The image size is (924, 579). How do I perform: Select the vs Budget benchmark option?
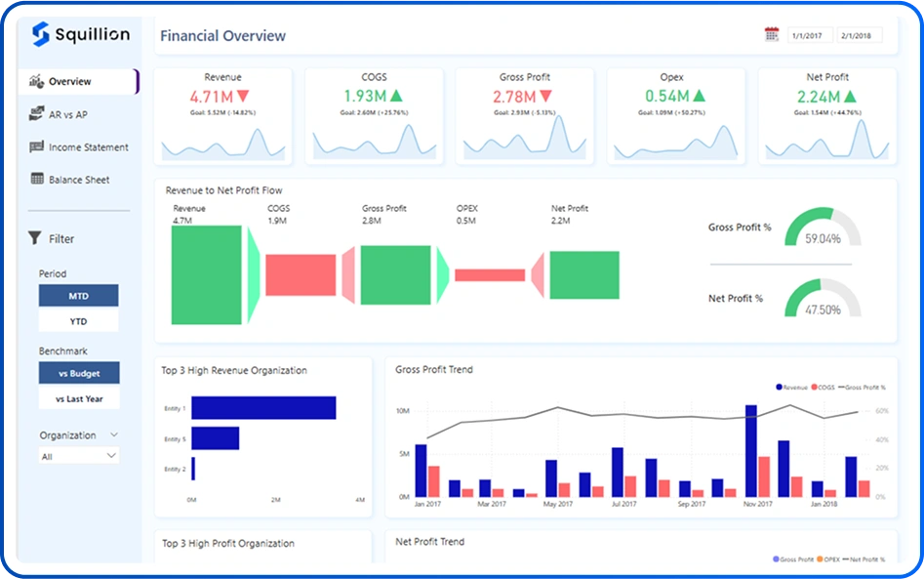(78, 373)
